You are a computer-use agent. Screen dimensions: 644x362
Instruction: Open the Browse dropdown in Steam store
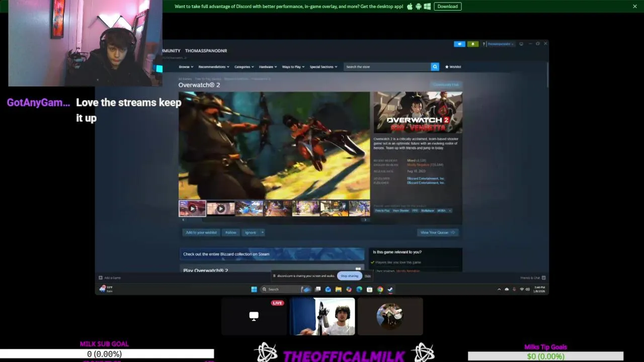click(x=186, y=67)
